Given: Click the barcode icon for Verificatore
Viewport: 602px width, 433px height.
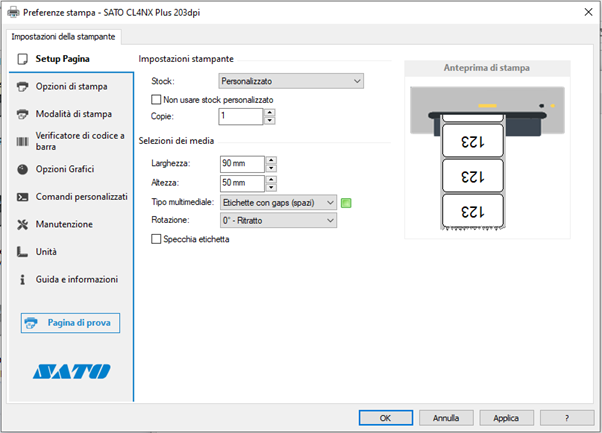Looking at the screenshot, I should [x=23, y=142].
